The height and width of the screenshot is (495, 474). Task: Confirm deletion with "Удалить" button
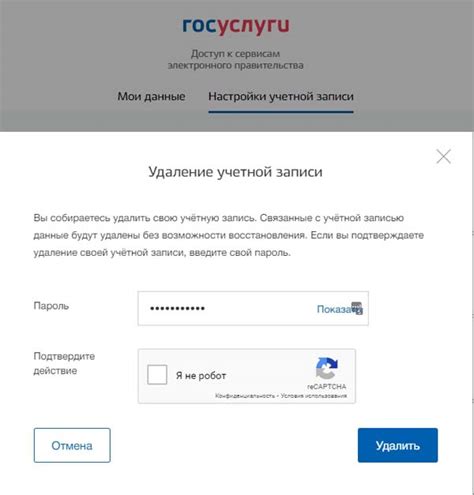coord(398,445)
